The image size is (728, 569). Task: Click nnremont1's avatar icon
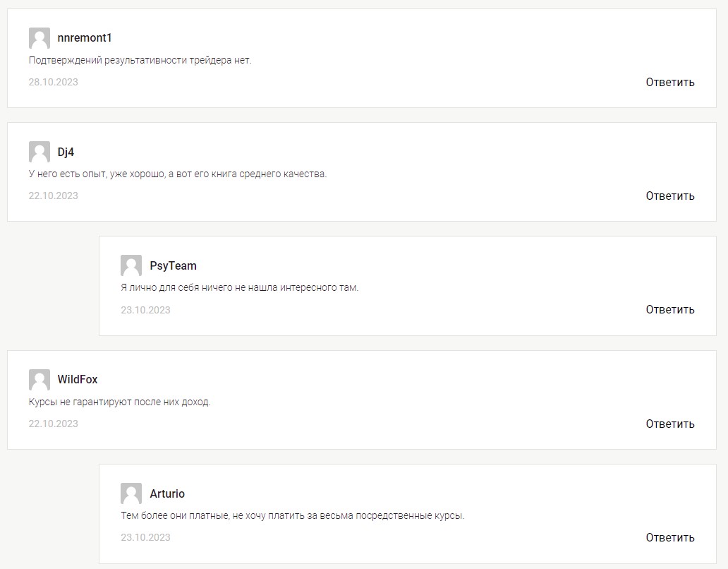click(40, 38)
